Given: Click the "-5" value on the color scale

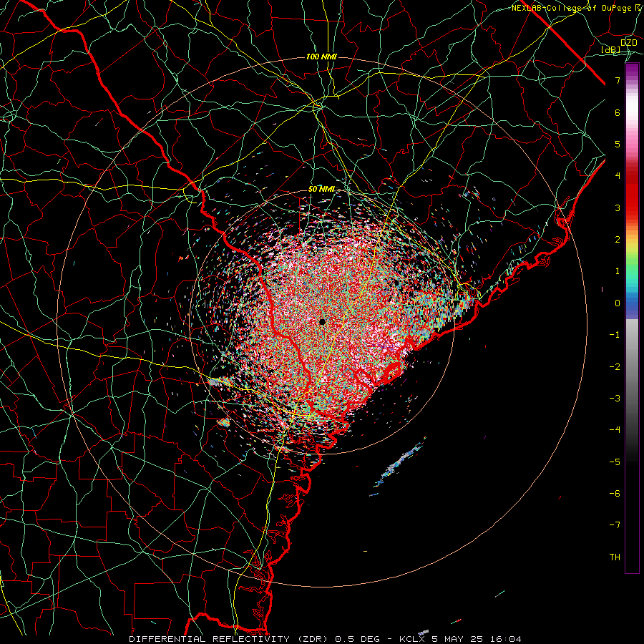Looking at the screenshot, I should (x=615, y=462).
